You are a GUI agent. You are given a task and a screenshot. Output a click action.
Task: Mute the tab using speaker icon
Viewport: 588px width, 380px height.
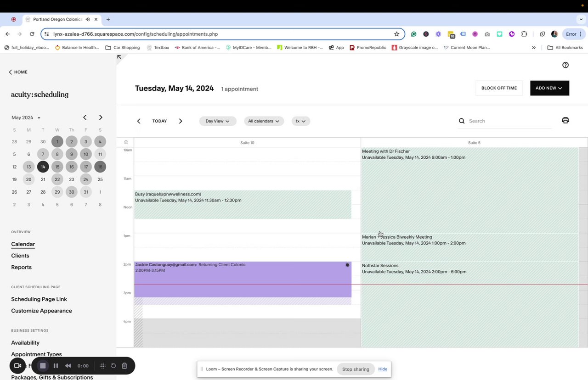(87, 19)
